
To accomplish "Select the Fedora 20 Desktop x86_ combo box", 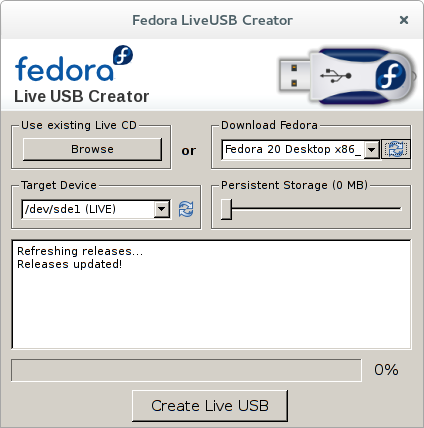I will tap(300, 150).
